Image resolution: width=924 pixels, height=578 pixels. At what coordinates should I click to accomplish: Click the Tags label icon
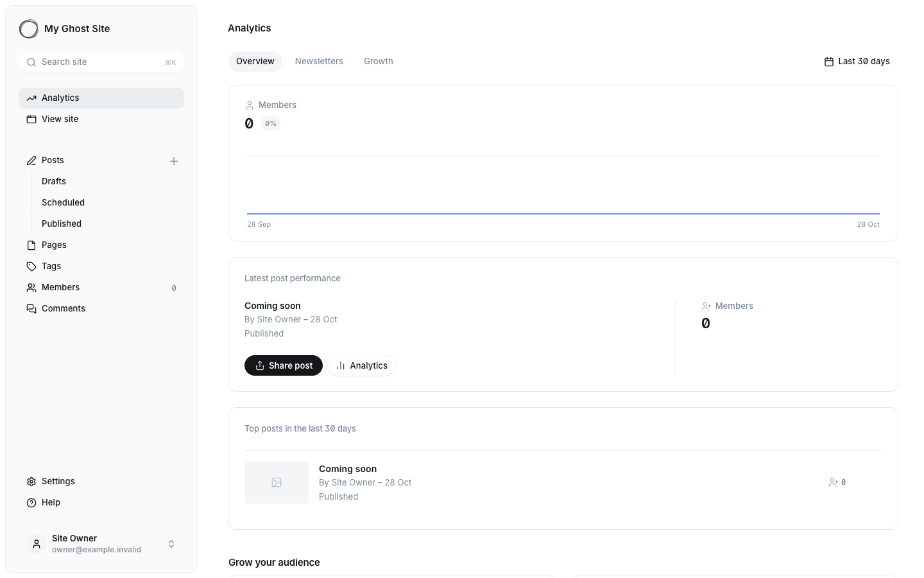(31, 267)
